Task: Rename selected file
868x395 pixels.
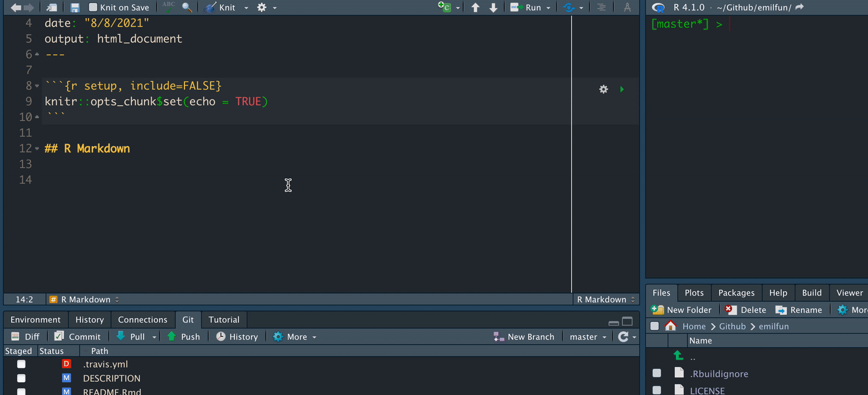Action: pyautogui.click(x=799, y=310)
